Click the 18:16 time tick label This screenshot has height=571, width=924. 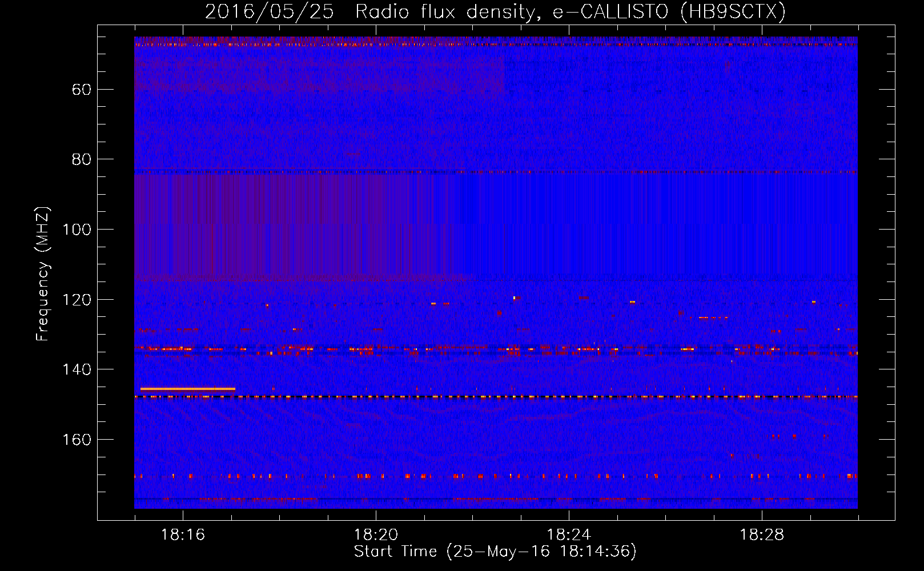[x=183, y=535]
